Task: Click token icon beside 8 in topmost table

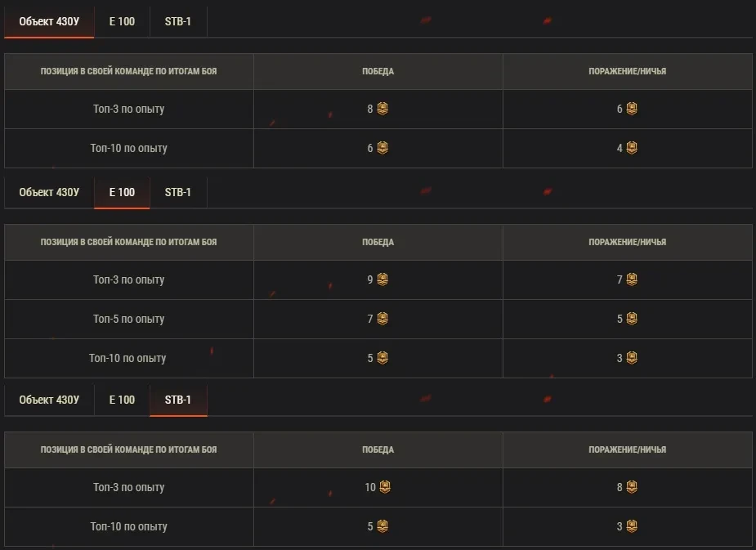Action: pos(382,109)
